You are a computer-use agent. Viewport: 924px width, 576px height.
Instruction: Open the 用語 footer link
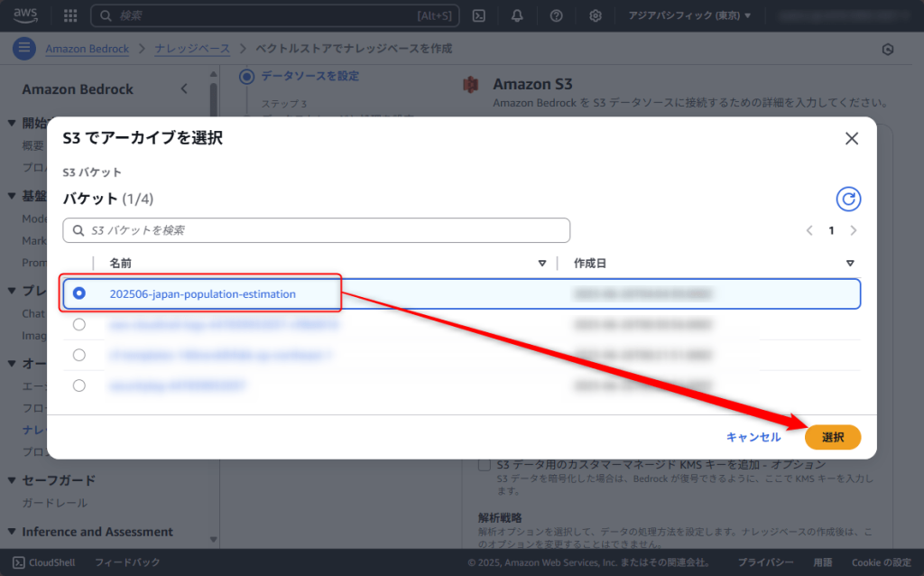(x=823, y=562)
